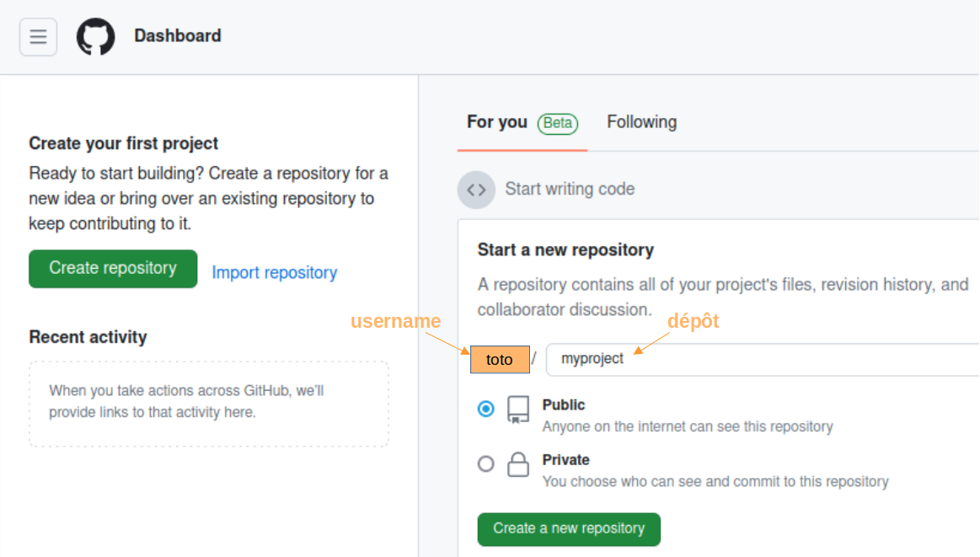Viewport: 980px width, 557px height.
Task: Click the green Create repository button
Action: tap(112, 268)
